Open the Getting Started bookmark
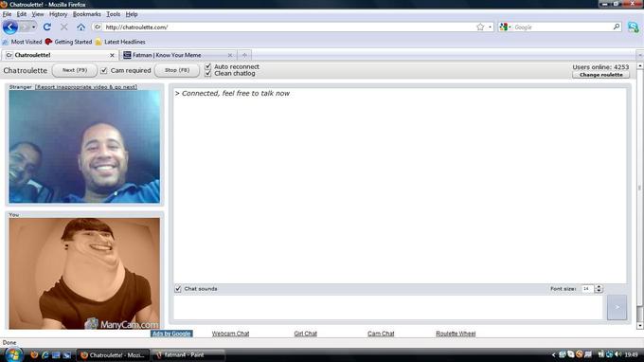The width and height of the screenshot is (644, 362). 68,42
